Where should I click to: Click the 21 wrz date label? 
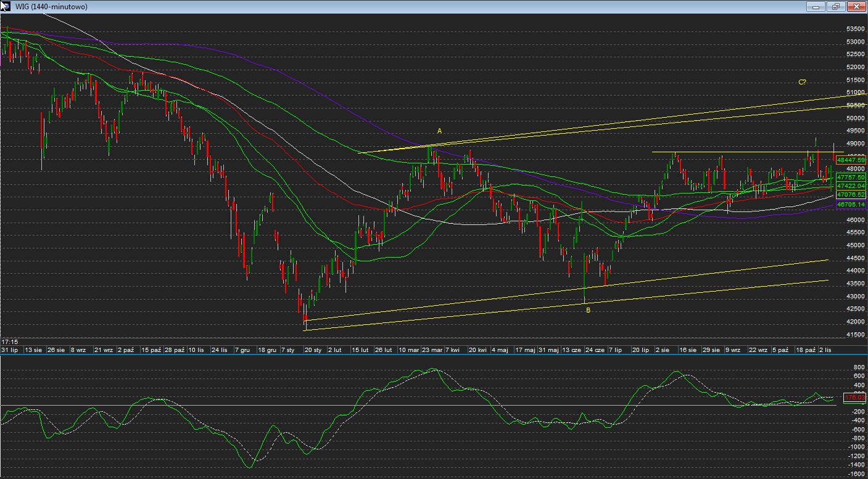(x=103, y=350)
